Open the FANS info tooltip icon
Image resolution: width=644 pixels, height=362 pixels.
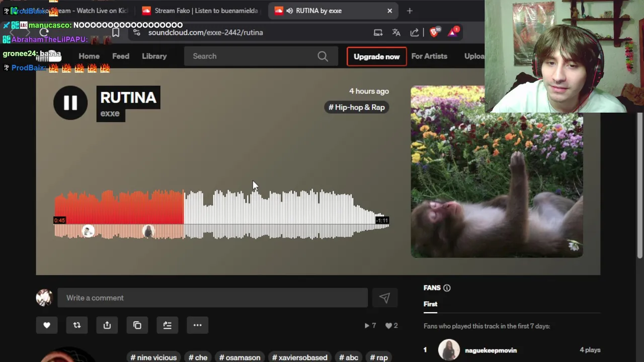tap(447, 288)
